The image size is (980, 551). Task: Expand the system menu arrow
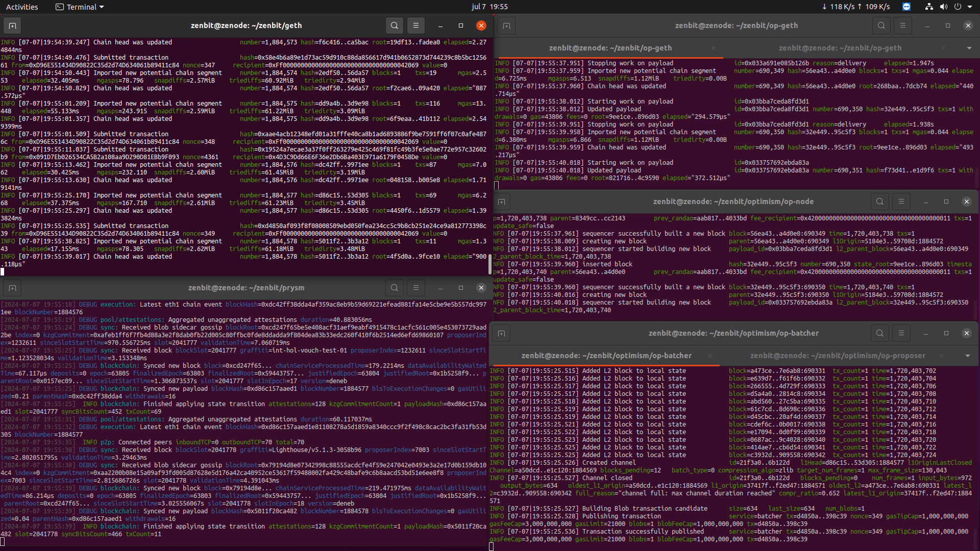tap(970, 7)
